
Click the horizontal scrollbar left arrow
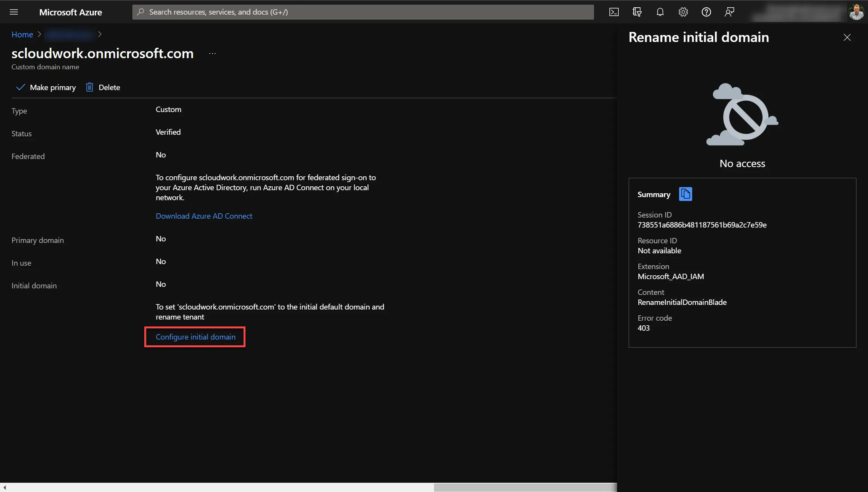pos(5,487)
